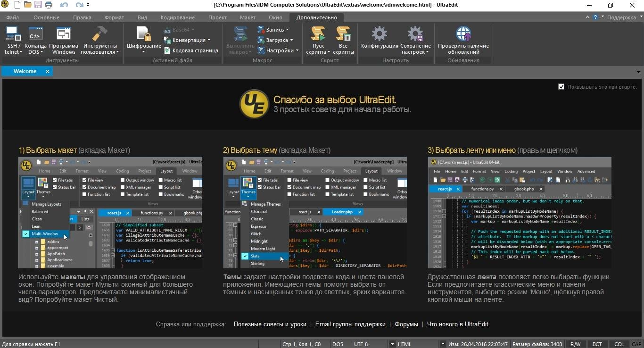Image resolution: width=644 pixels, height=348 pixels.
Task: Open Инструменты пользователя hammer icon
Action: pyautogui.click(x=99, y=34)
